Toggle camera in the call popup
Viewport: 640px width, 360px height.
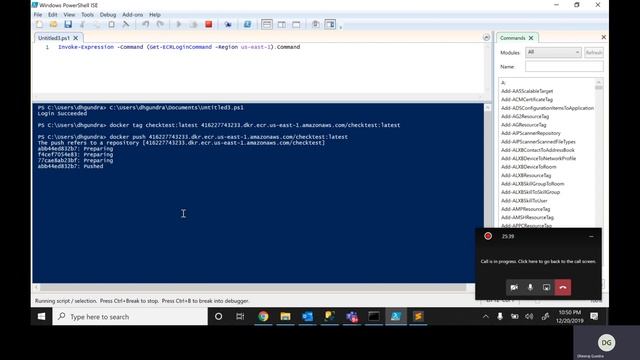514,287
